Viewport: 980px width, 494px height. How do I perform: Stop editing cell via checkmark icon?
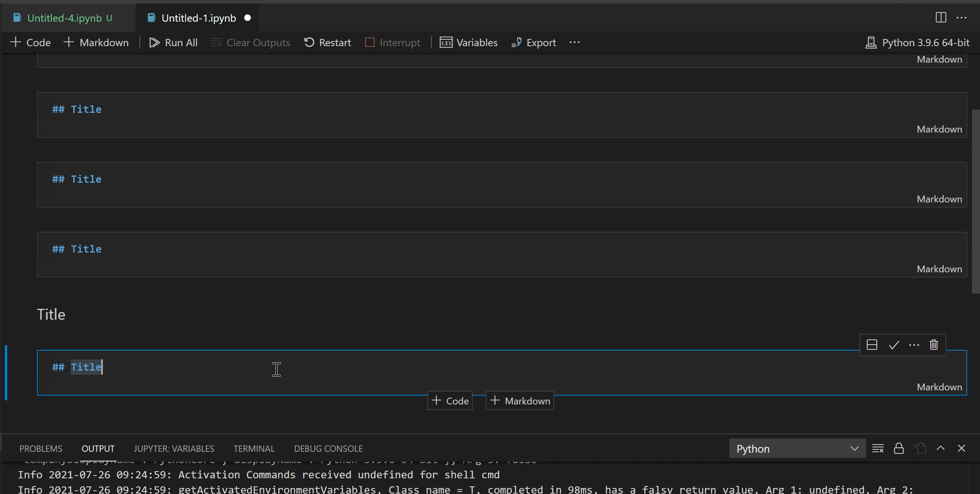(893, 345)
